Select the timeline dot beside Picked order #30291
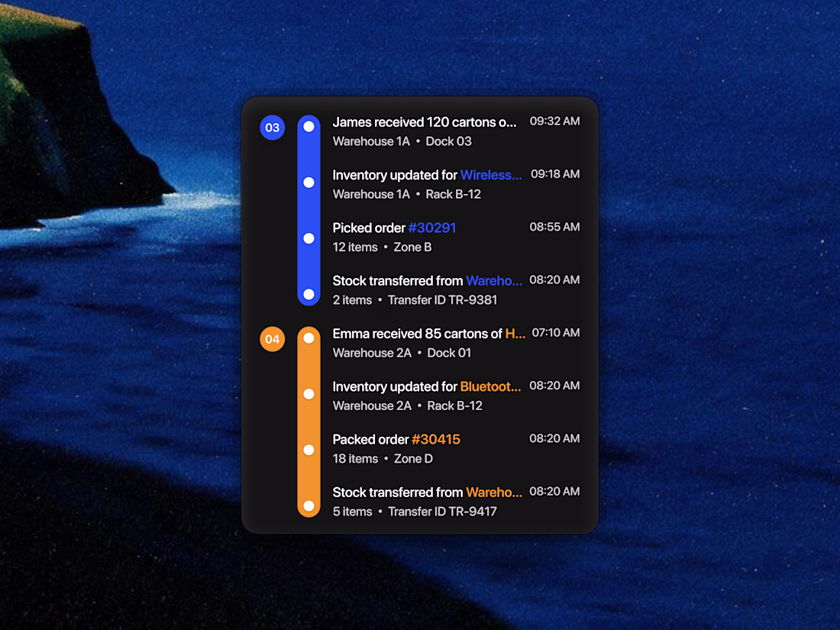 309,238
